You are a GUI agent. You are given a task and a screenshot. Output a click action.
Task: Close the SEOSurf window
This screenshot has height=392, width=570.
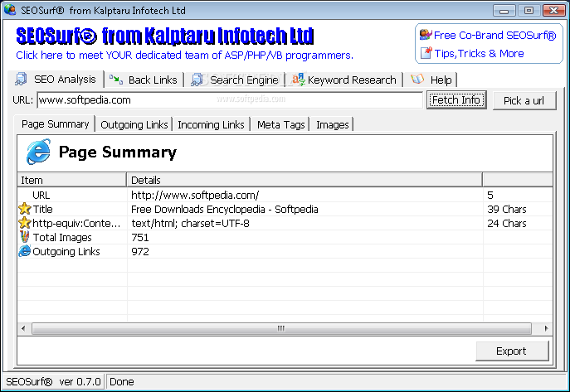point(553,10)
